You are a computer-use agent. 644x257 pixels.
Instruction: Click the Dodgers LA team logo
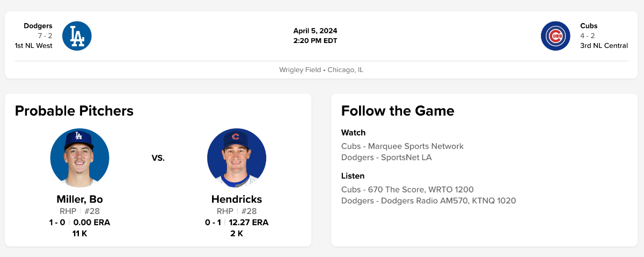point(77,36)
